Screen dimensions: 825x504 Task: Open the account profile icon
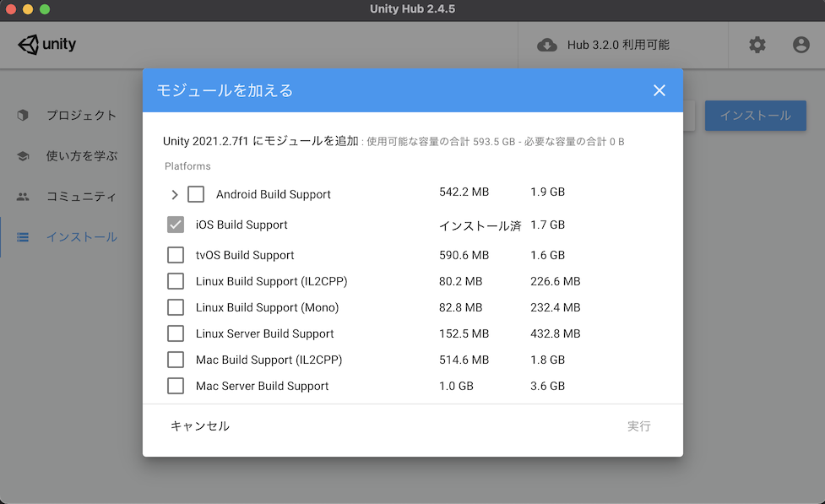(801, 45)
